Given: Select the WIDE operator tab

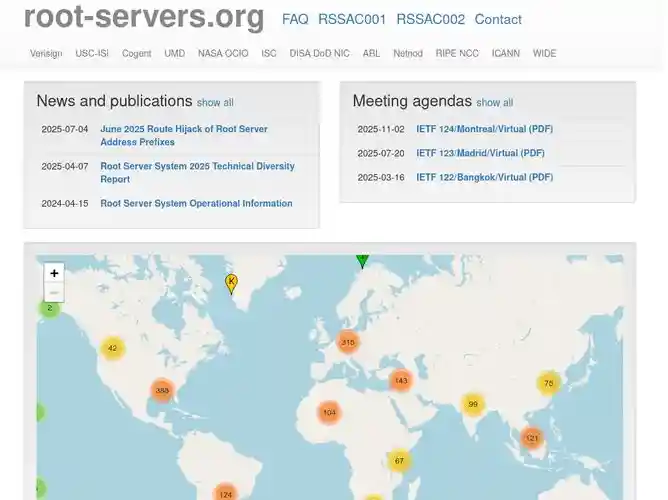Looking at the screenshot, I should point(544,53).
